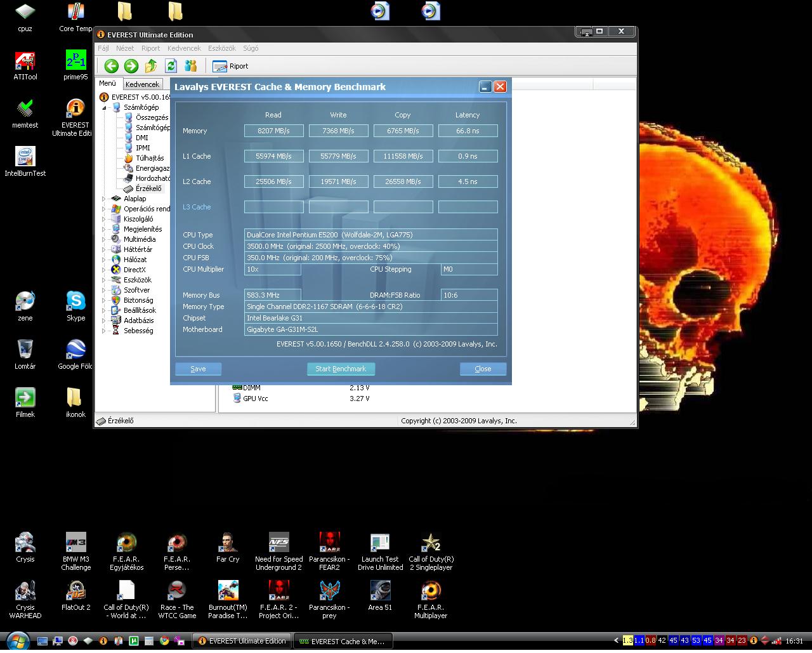
Task: Expand the Alaplap tree node
Action: (105, 199)
